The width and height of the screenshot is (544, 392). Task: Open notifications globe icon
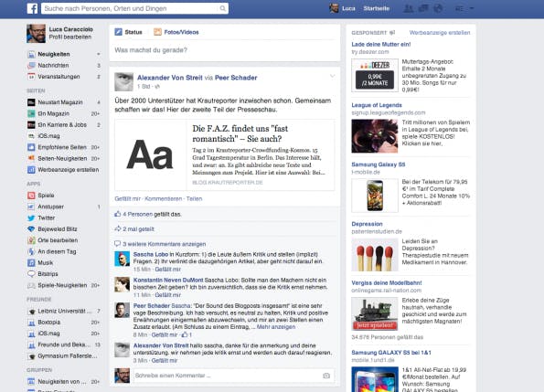click(438, 8)
